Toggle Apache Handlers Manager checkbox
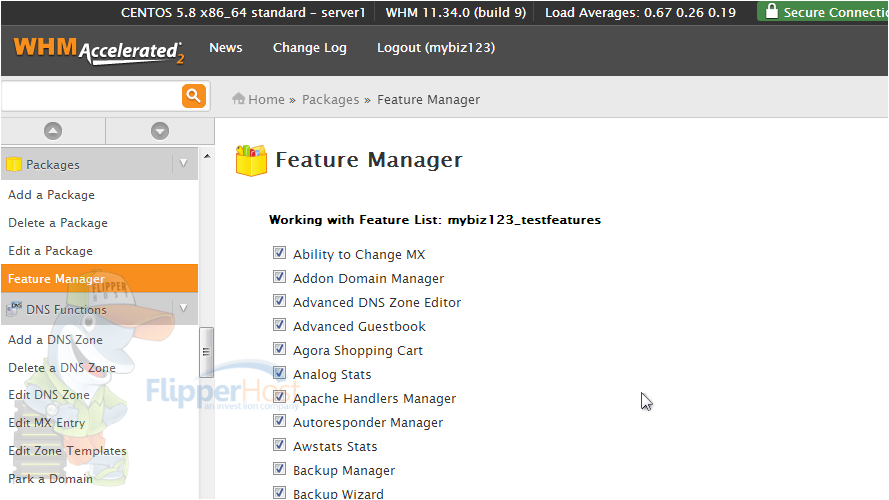 [279, 396]
